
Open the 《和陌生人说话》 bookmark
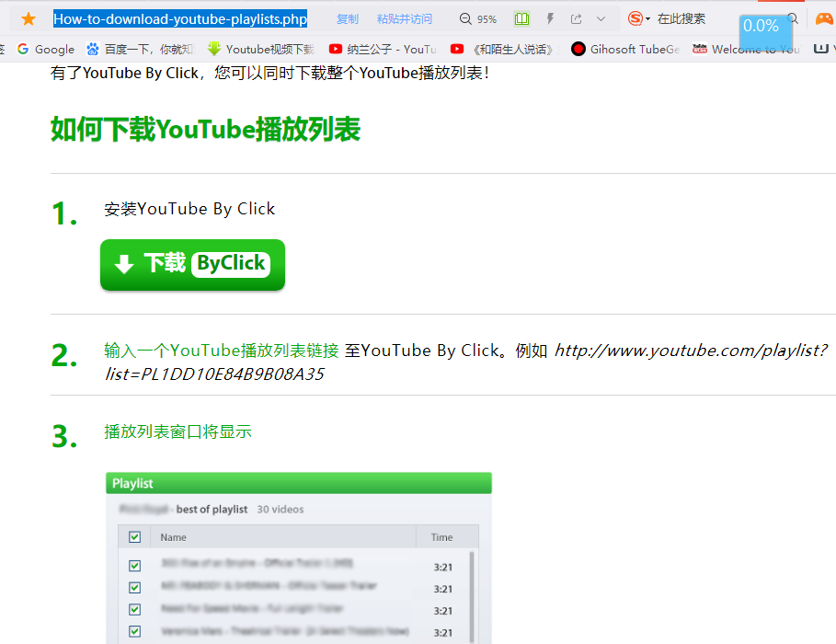504,49
